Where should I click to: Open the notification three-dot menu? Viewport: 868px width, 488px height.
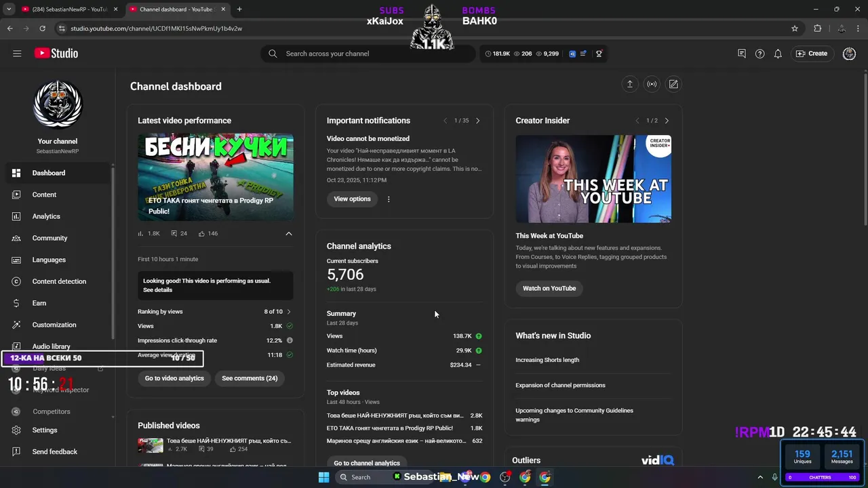[389, 199]
